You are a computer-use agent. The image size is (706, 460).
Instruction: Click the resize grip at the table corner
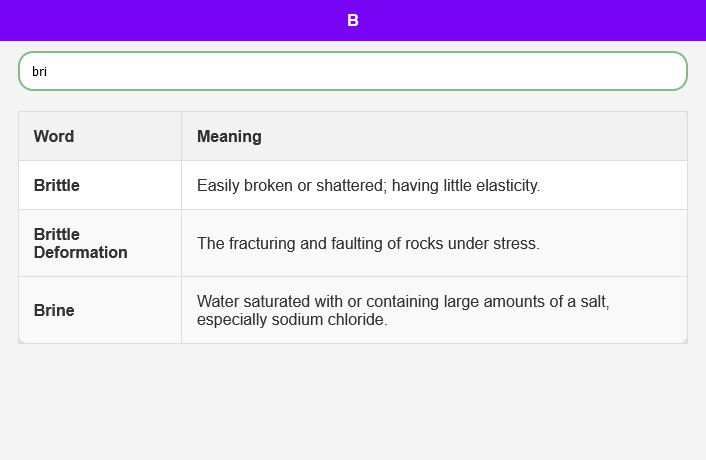[x=683, y=340]
